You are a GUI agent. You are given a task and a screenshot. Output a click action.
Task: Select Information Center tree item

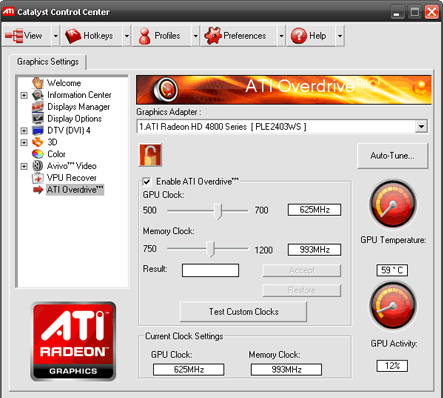click(x=79, y=95)
